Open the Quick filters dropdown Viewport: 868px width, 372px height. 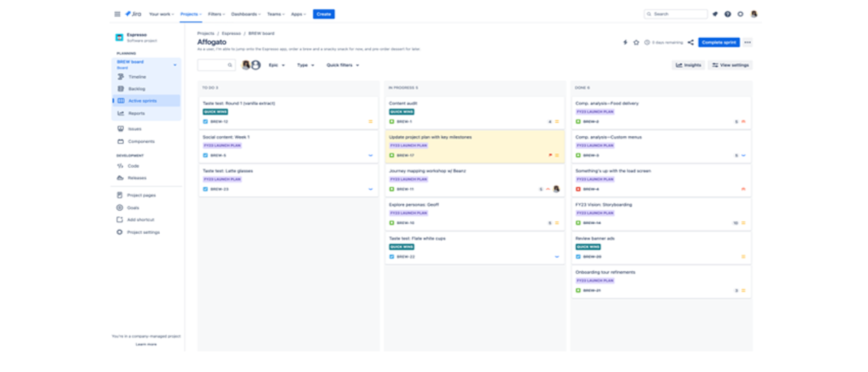(342, 65)
